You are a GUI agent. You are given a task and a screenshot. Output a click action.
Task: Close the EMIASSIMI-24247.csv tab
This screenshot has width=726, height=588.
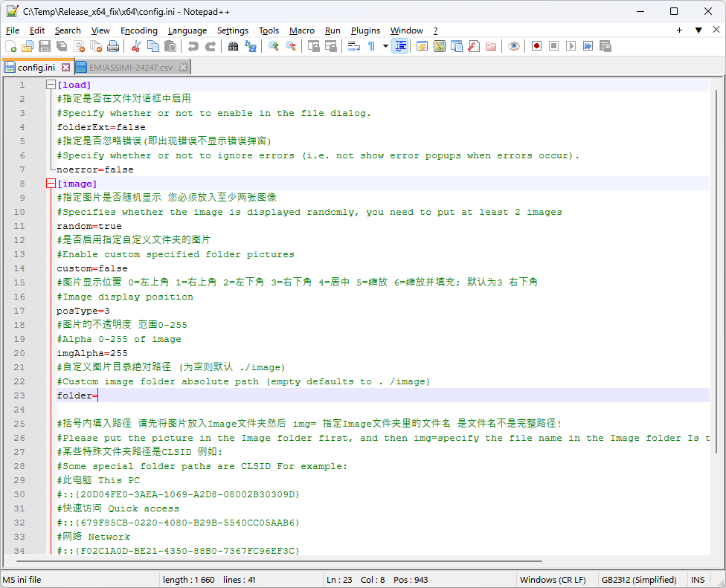click(x=183, y=68)
